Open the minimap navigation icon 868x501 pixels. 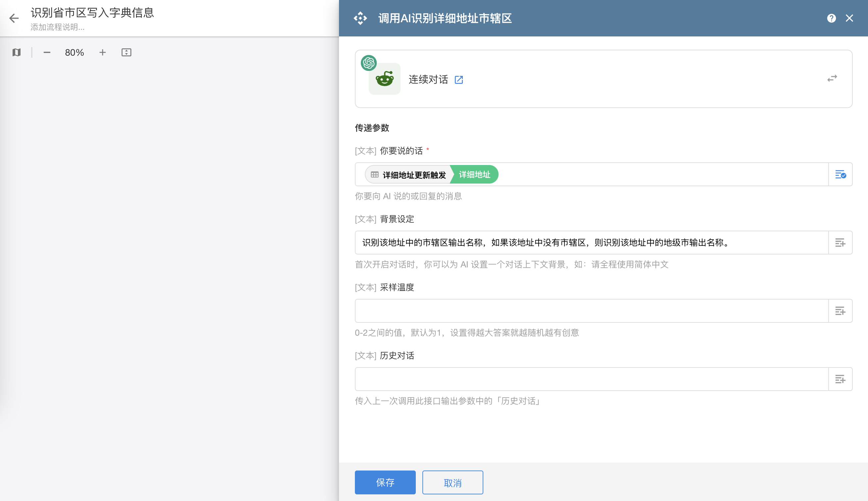point(17,52)
